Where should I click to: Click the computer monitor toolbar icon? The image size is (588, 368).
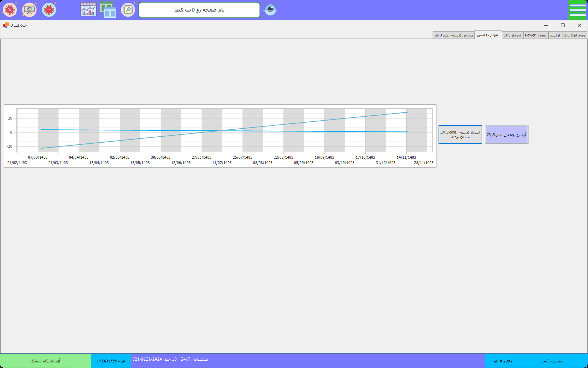[29, 10]
